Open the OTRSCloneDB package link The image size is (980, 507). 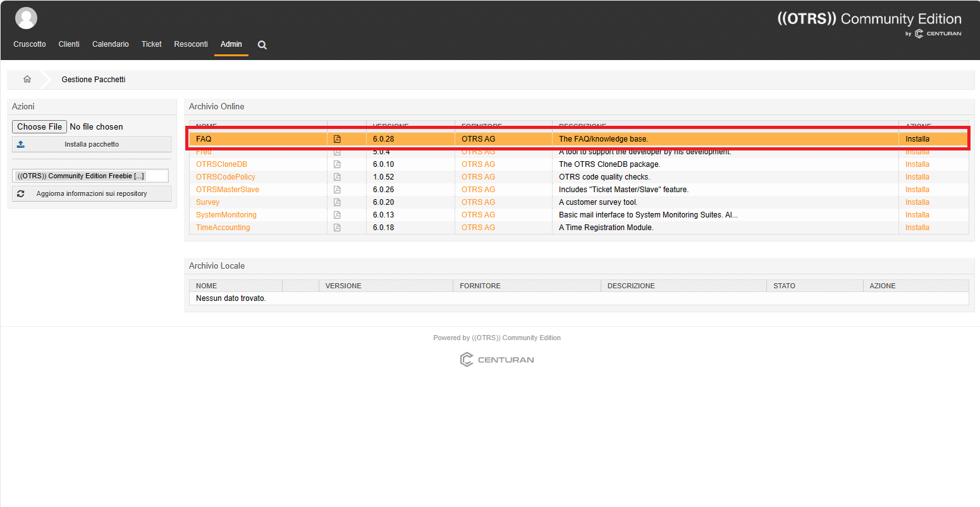(221, 164)
